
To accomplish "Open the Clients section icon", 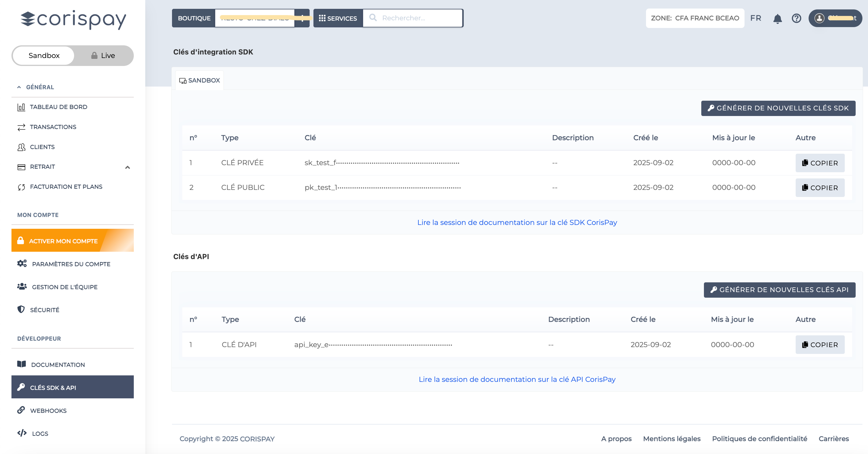I will [x=21, y=147].
